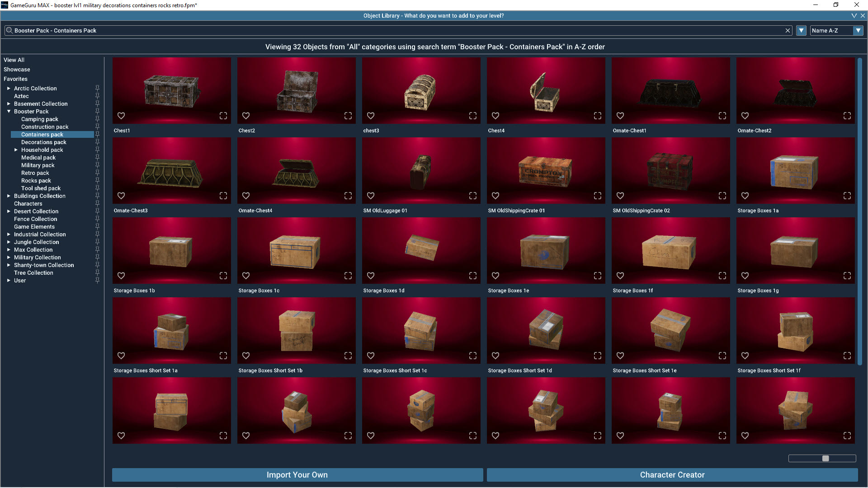
Task: Favorite Chest2 with its heart icon
Action: click(246, 116)
